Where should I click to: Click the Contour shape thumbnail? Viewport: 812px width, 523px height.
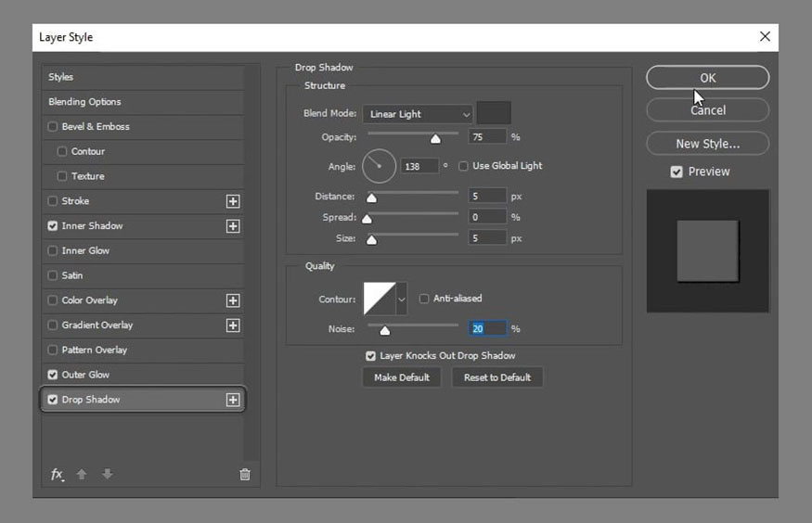(x=380, y=299)
